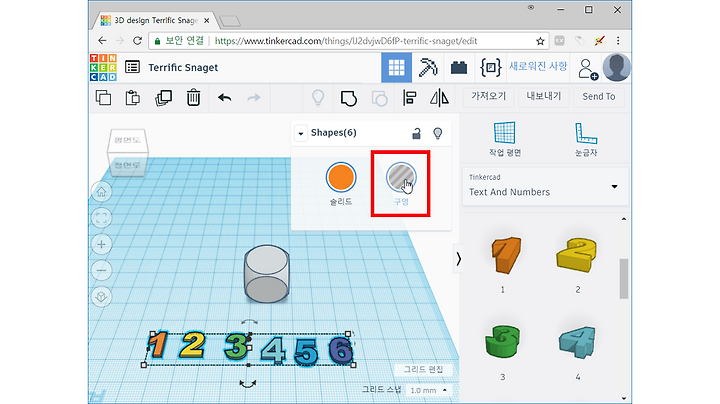This screenshot has width=720, height=404.
Task: Select the teal number 4 shape
Action: [x=577, y=342]
